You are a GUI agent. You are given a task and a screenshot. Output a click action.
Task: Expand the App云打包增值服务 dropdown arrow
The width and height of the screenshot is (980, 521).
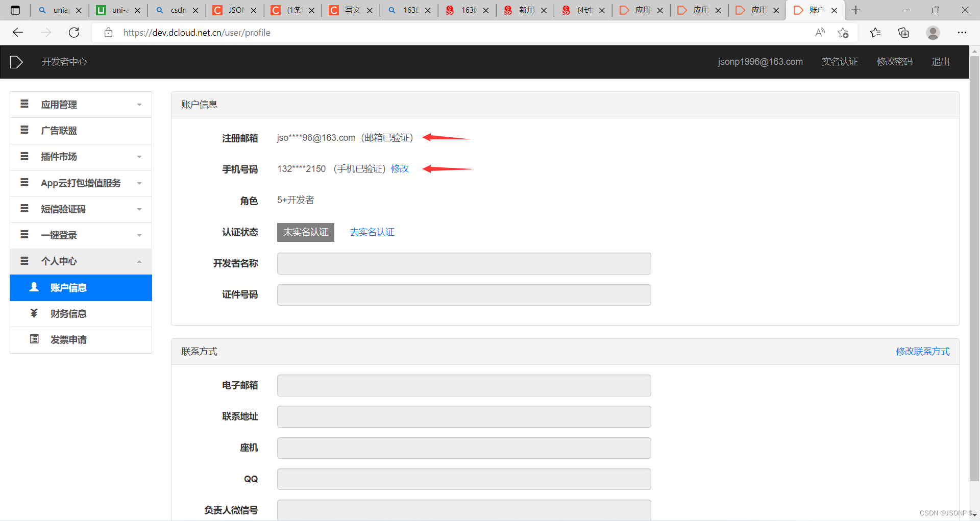139,183
